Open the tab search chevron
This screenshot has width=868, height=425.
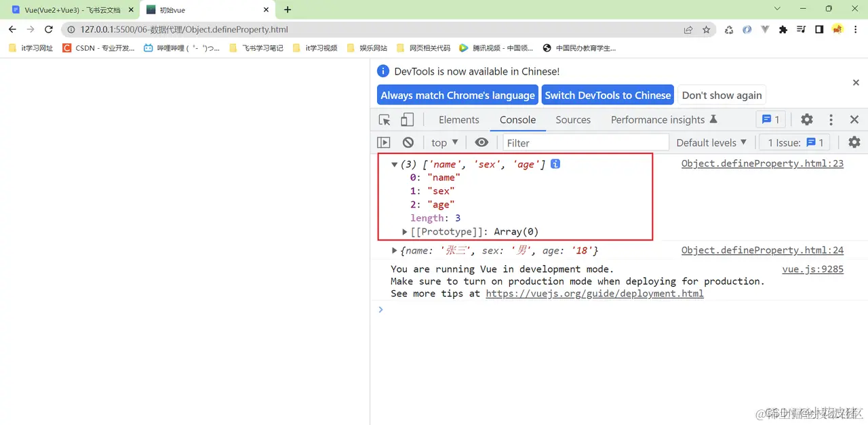pyautogui.click(x=777, y=9)
